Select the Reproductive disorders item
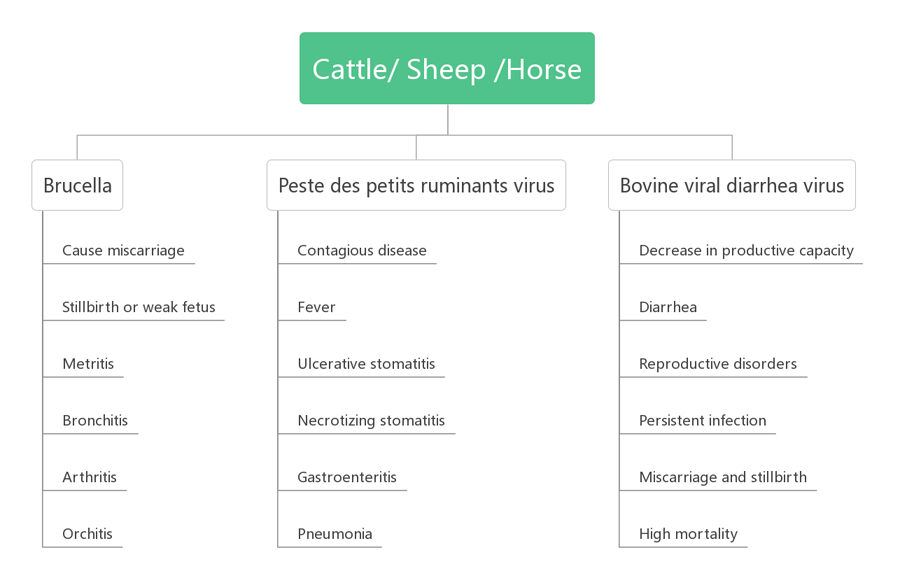Screen dimensions: 900x583 pyautogui.click(x=718, y=364)
